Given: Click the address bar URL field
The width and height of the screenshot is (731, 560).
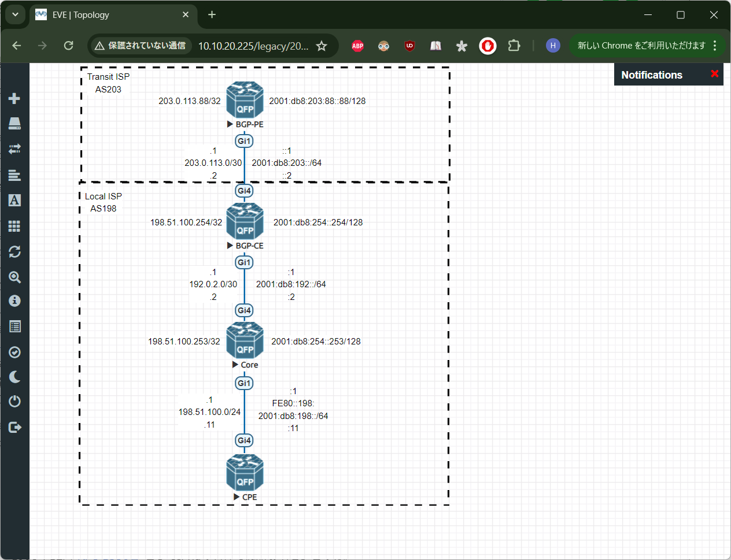Looking at the screenshot, I should [x=253, y=46].
